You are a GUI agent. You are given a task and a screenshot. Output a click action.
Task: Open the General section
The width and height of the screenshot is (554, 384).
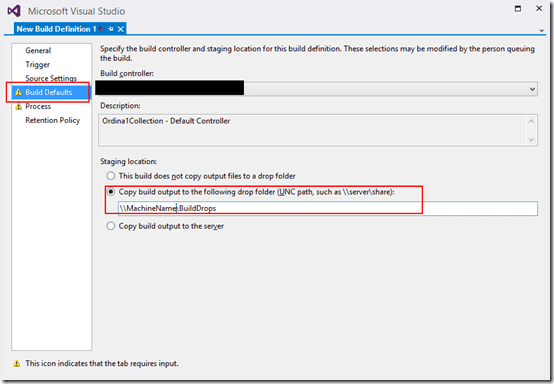click(x=38, y=51)
